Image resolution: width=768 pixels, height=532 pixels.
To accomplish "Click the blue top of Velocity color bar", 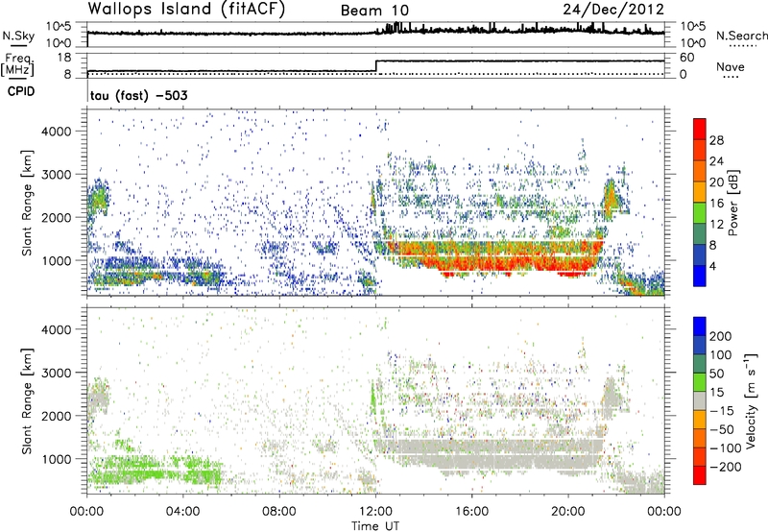I will (x=700, y=326).
